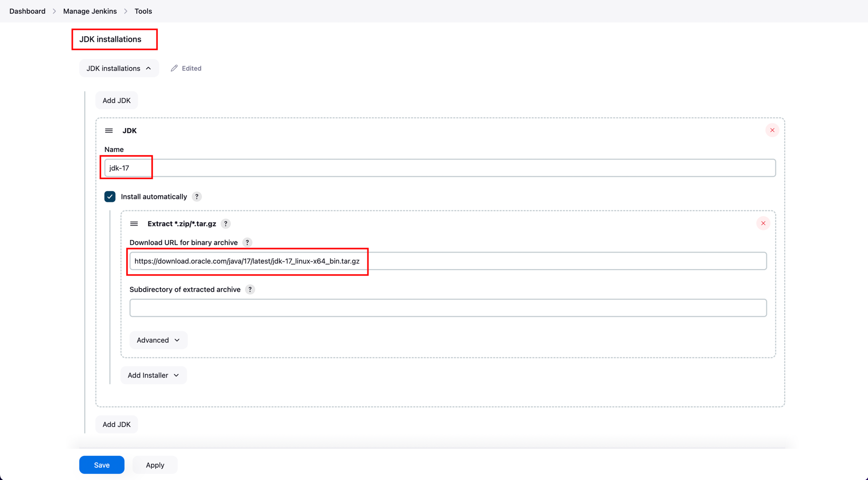Open help for Install automatically

(x=197, y=197)
